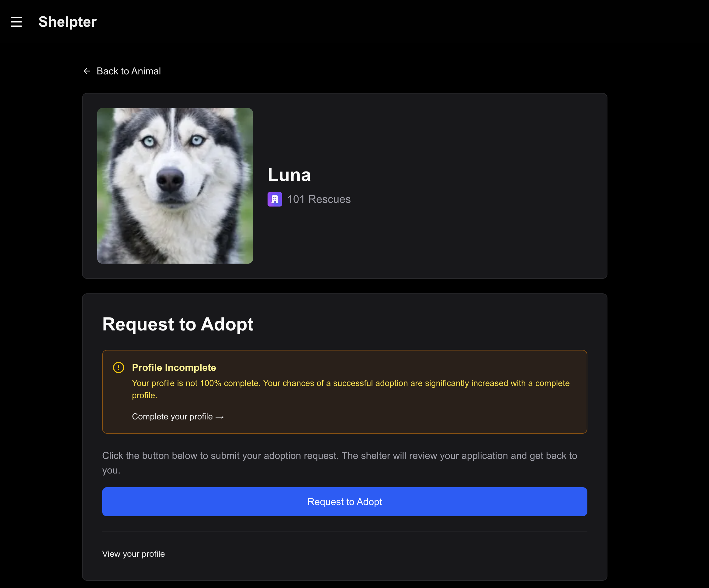Click the Request to Adopt button
The width and height of the screenshot is (709, 588).
344,502
